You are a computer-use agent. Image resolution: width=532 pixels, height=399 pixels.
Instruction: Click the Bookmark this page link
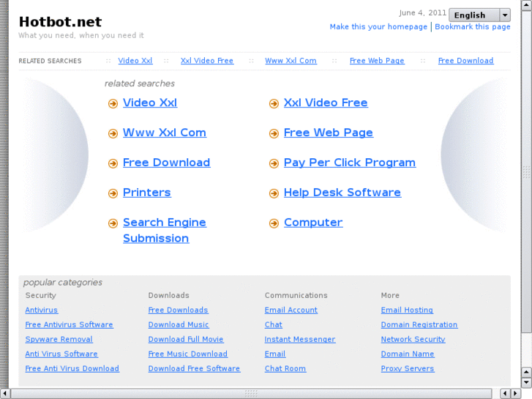473,27
